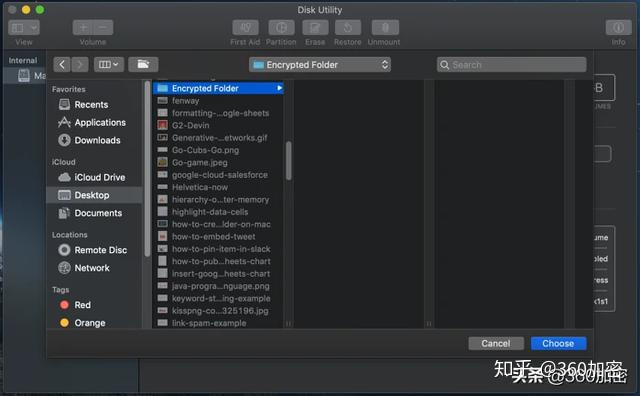640x396 pixels.
Task: Click the G2-Devin file icon
Action: 163,125
